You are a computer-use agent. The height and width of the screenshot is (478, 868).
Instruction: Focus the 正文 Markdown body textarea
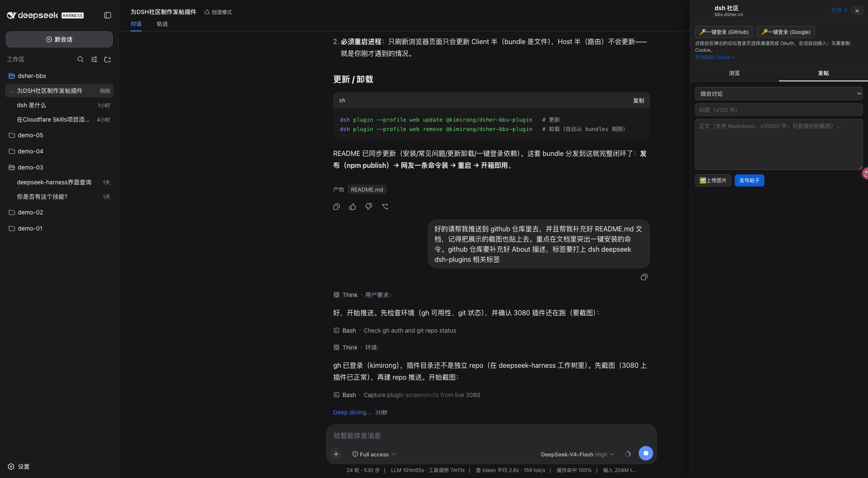click(779, 145)
